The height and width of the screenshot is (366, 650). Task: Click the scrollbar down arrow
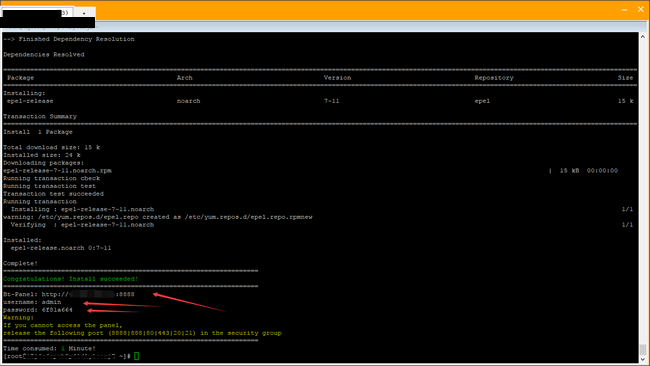coord(643,359)
